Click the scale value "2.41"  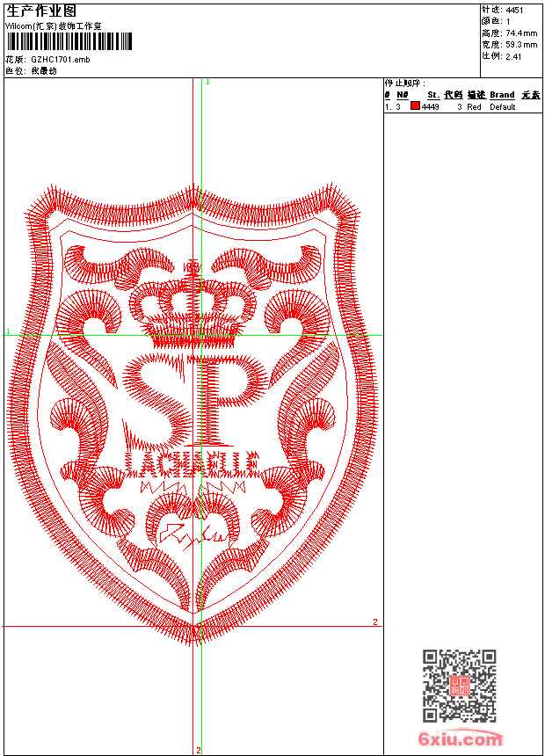[x=513, y=56]
